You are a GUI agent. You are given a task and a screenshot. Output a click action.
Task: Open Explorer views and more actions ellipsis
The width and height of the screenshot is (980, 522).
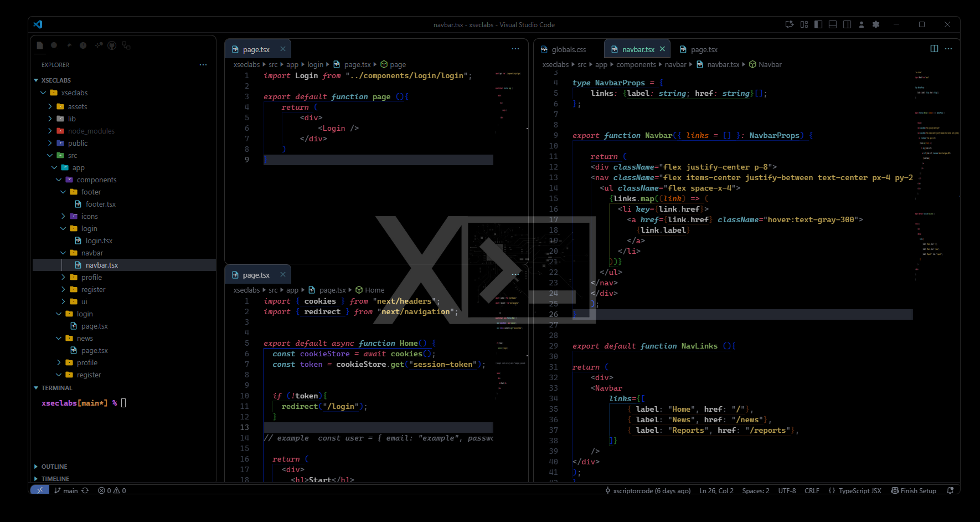point(203,65)
